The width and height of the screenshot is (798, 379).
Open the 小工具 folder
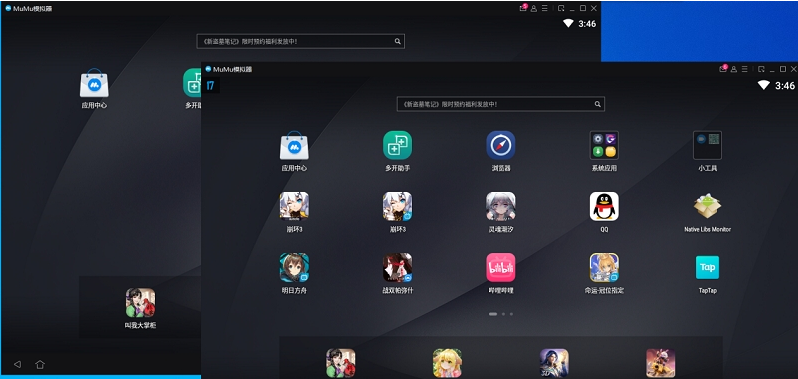coord(707,145)
